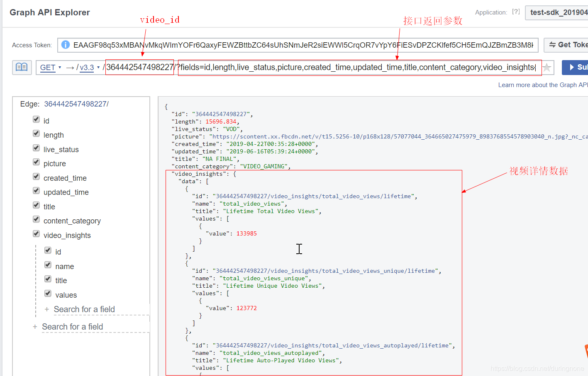This screenshot has width=588, height=376.
Task: Click plus icon beside outer Search for a field
Action: (35, 327)
